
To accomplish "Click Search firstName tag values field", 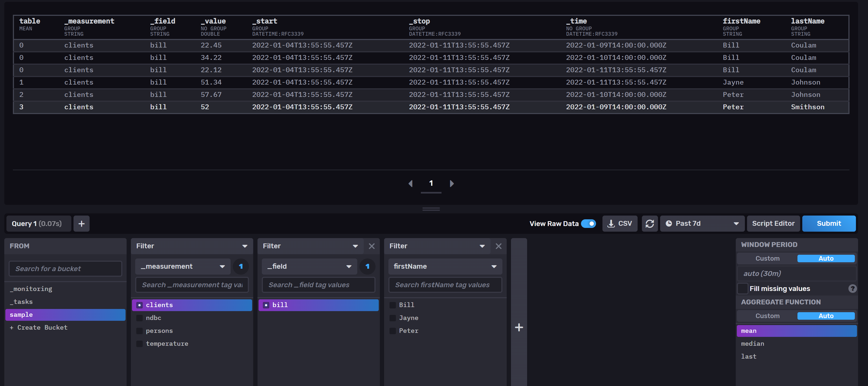I will (445, 285).
